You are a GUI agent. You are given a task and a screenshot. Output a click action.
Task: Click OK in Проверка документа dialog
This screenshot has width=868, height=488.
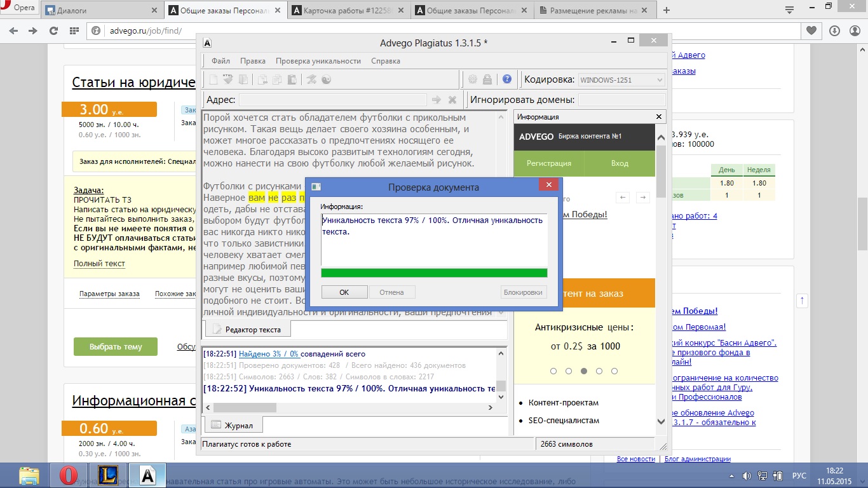pos(344,292)
